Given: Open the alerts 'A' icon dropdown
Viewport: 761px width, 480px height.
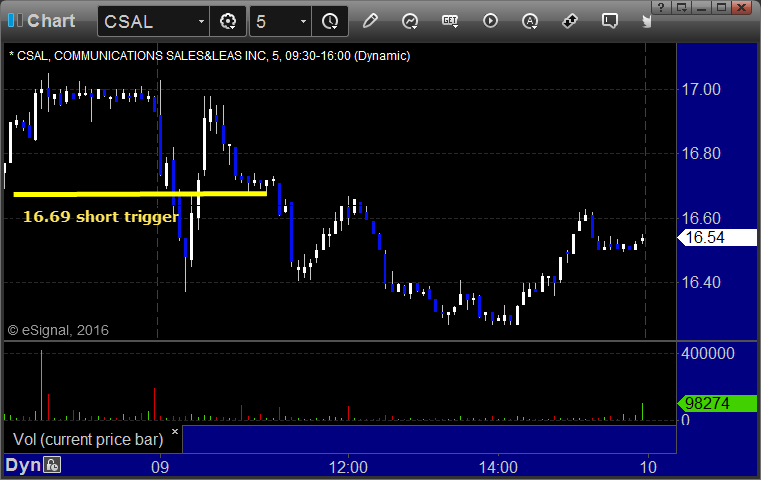Looking at the screenshot, I should click(x=530, y=21).
